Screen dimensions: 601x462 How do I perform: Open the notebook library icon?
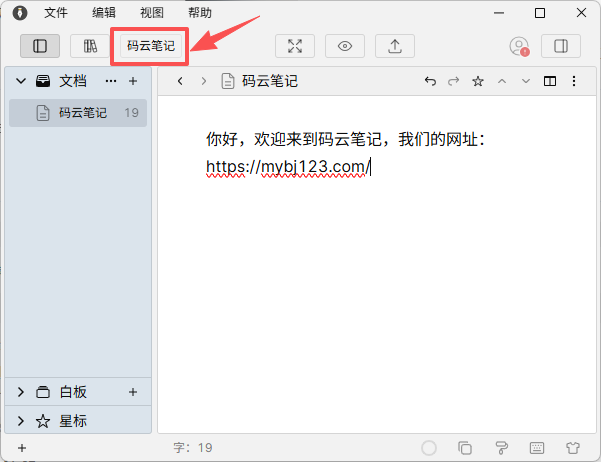pyautogui.click(x=90, y=46)
